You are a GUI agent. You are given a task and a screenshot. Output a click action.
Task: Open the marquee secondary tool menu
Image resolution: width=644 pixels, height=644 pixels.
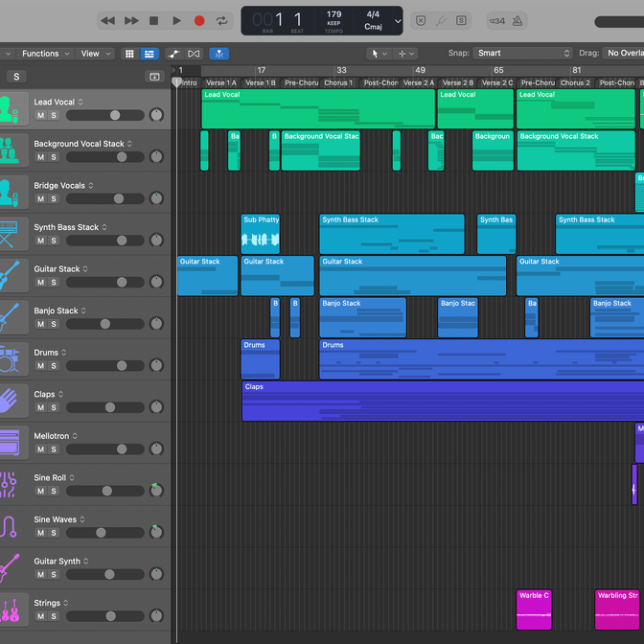(405, 54)
